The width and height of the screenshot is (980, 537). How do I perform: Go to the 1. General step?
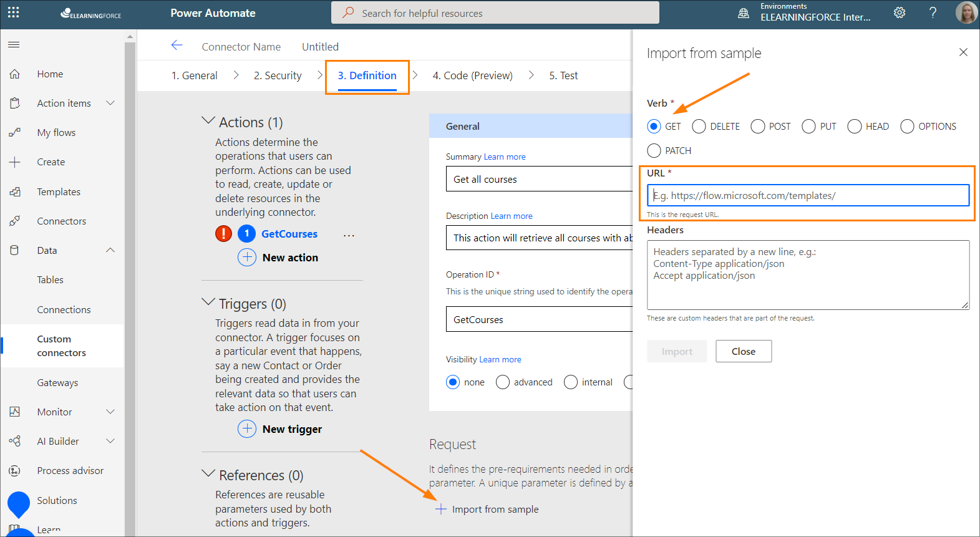click(x=195, y=75)
